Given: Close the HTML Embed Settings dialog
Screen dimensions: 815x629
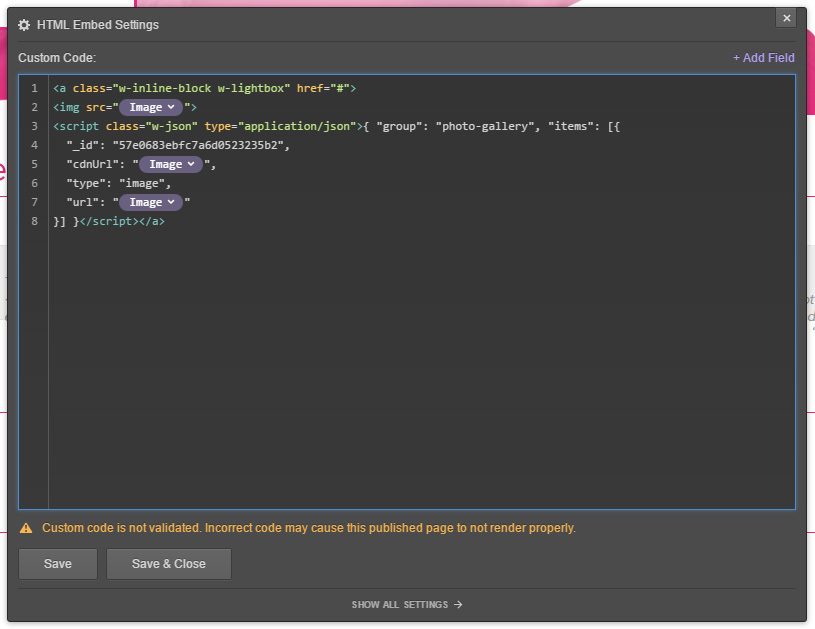Looking at the screenshot, I should point(786,18).
